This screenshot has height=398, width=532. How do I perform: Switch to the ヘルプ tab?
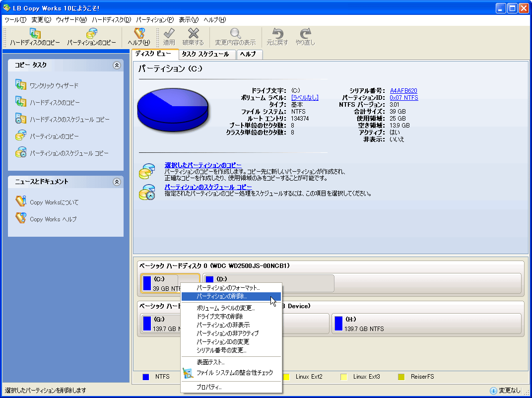249,54
